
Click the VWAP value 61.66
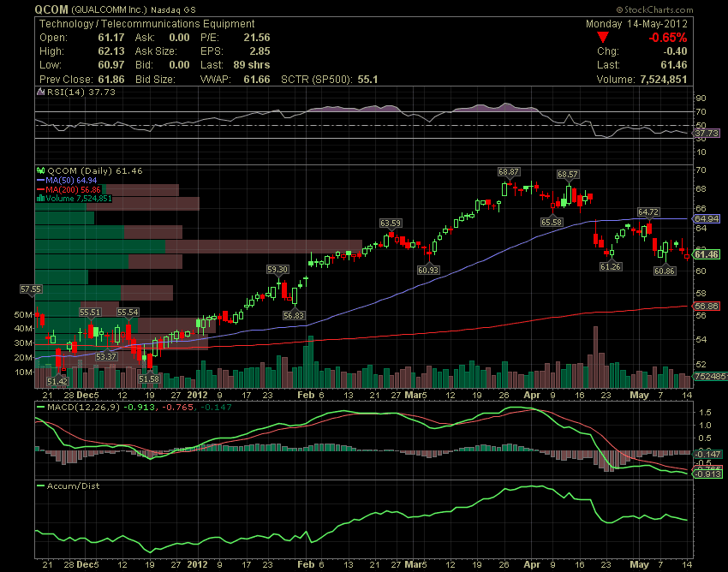257,80
